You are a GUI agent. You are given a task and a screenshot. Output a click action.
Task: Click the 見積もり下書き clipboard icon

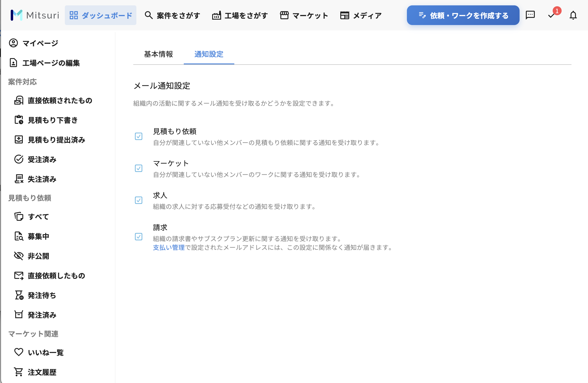click(19, 120)
